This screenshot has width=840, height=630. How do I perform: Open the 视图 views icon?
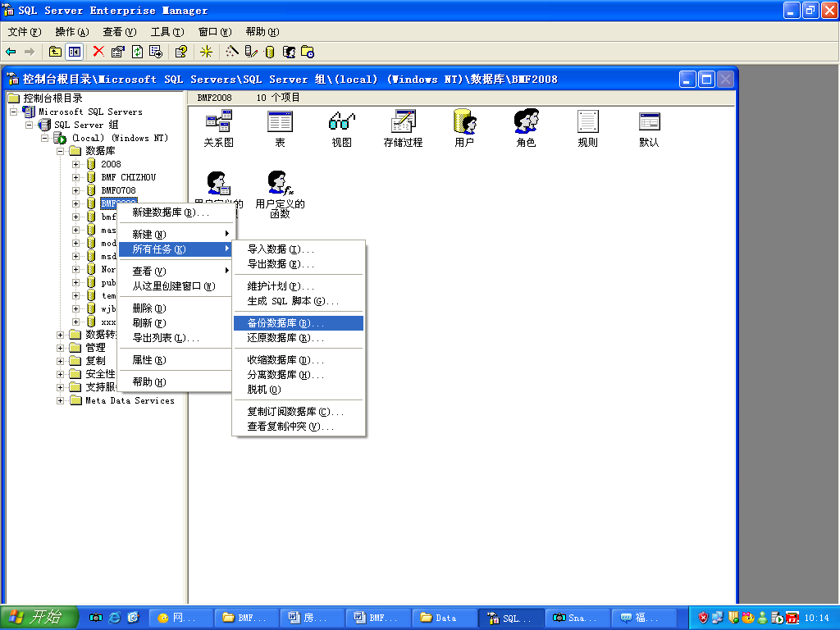click(x=341, y=129)
